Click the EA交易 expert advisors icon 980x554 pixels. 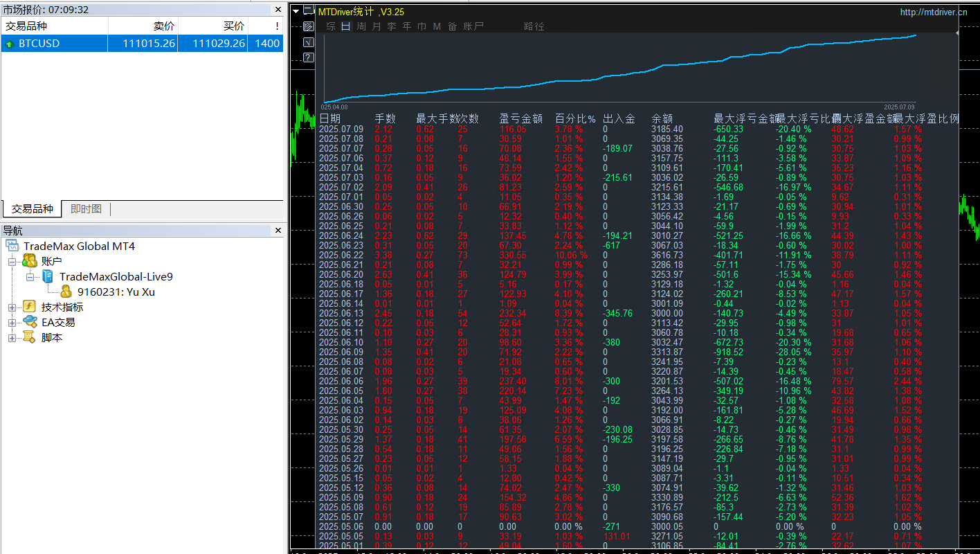click(30, 322)
